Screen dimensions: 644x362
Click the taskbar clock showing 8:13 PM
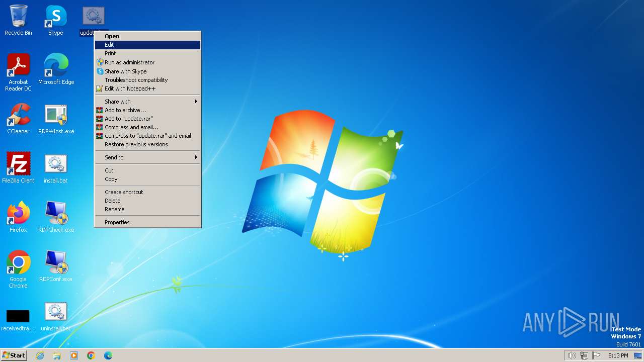pyautogui.click(x=618, y=355)
